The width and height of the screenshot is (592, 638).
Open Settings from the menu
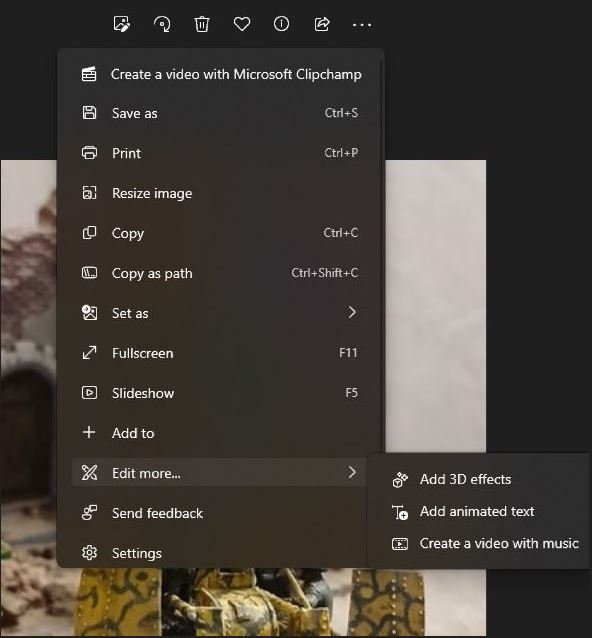click(220, 553)
